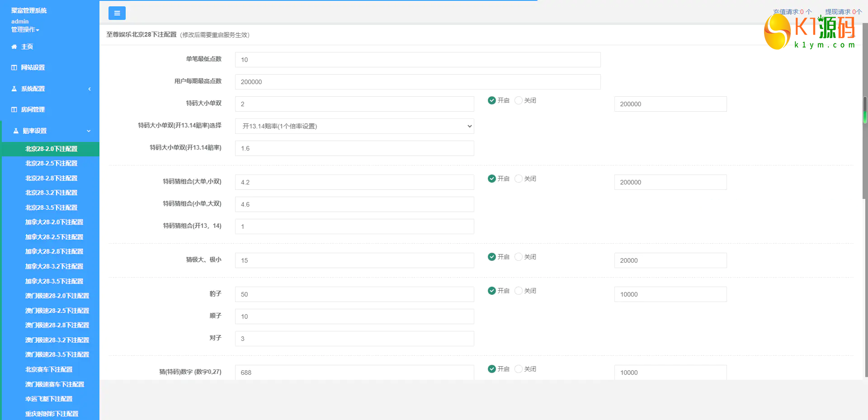Select 关闭 radio for 猜极大、极小
Screen dimensions: 868x420
pyautogui.click(x=519, y=257)
